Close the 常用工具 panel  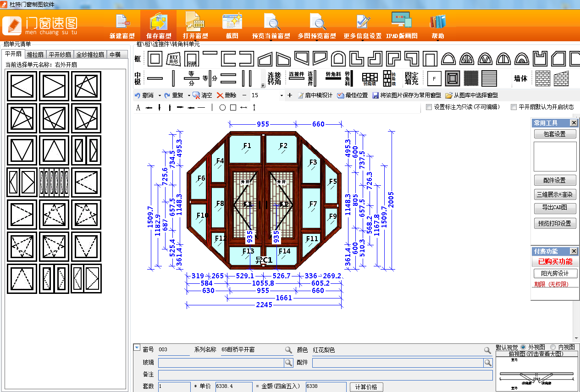tap(574, 123)
